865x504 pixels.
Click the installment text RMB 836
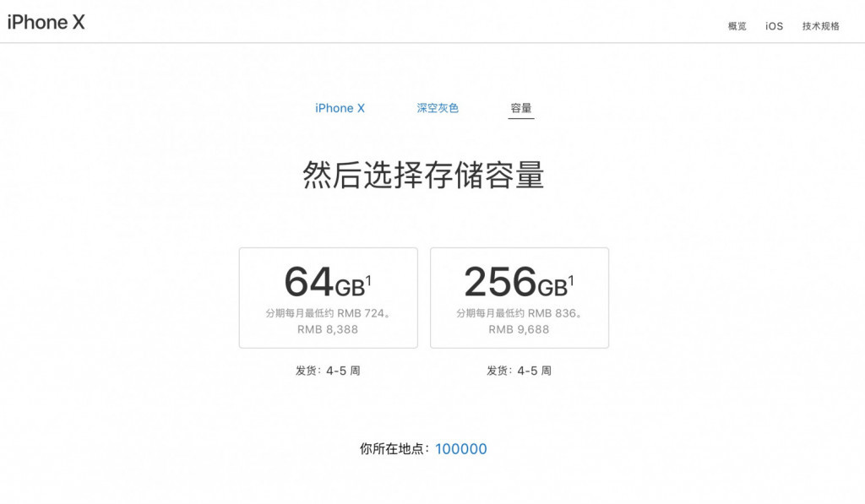519,313
